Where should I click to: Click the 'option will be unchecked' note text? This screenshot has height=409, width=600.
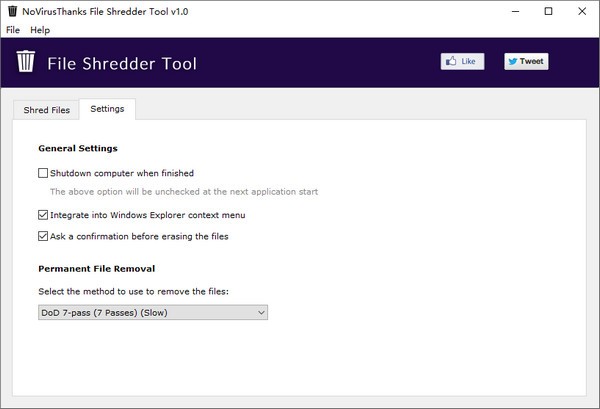click(184, 192)
